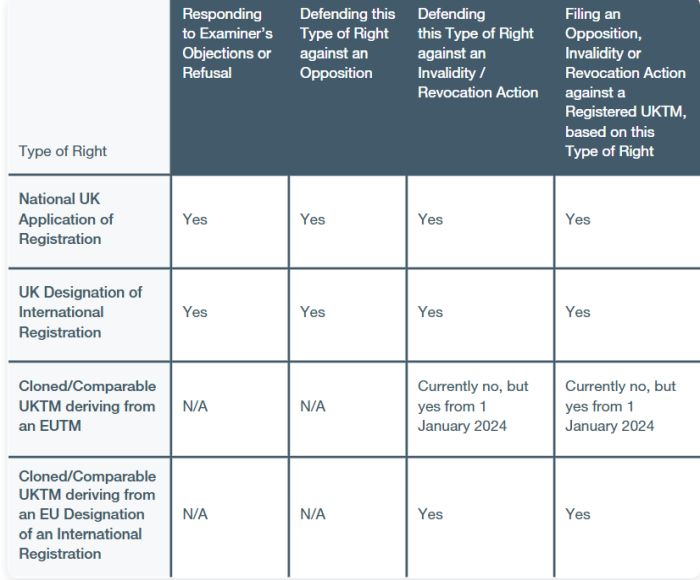The height and width of the screenshot is (580, 700).
Task: Click the 'Filing an Opposition, Invalidity or Revocation Action' header
Action: (625, 83)
